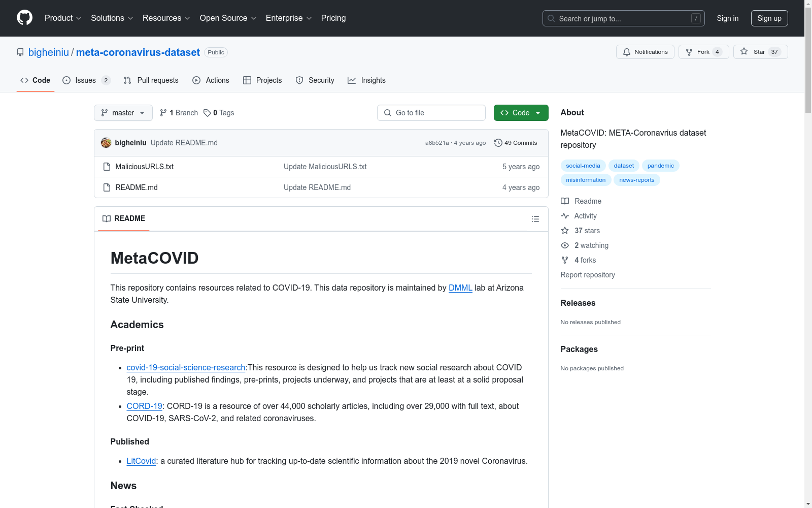Open the README outline list icon
This screenshot has width=812, height=508.
point(535,219)
